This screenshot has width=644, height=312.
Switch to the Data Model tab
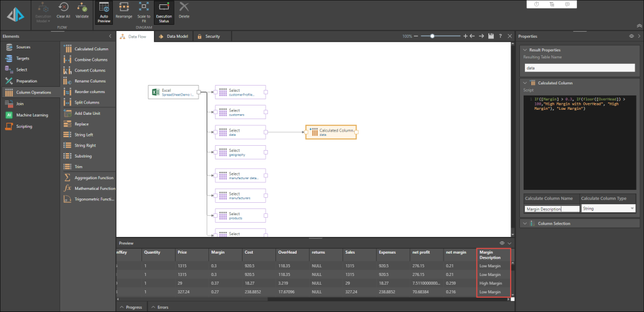(173, 37)
